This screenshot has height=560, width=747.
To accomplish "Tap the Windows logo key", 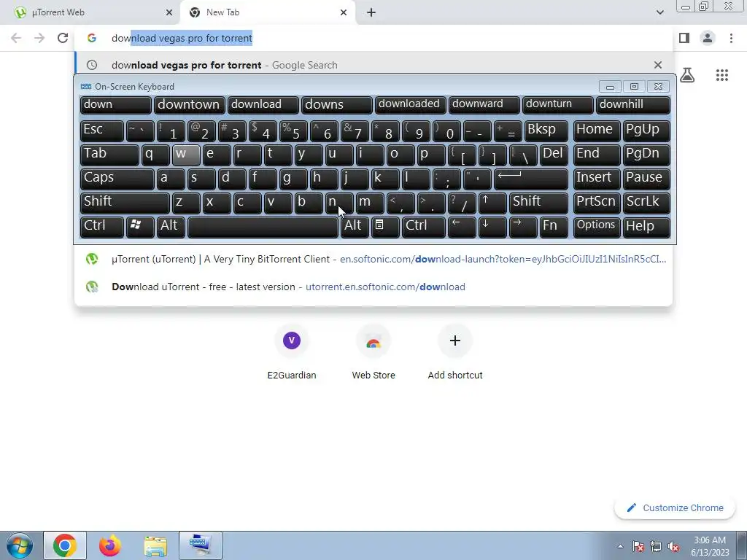I will [140, 227].
